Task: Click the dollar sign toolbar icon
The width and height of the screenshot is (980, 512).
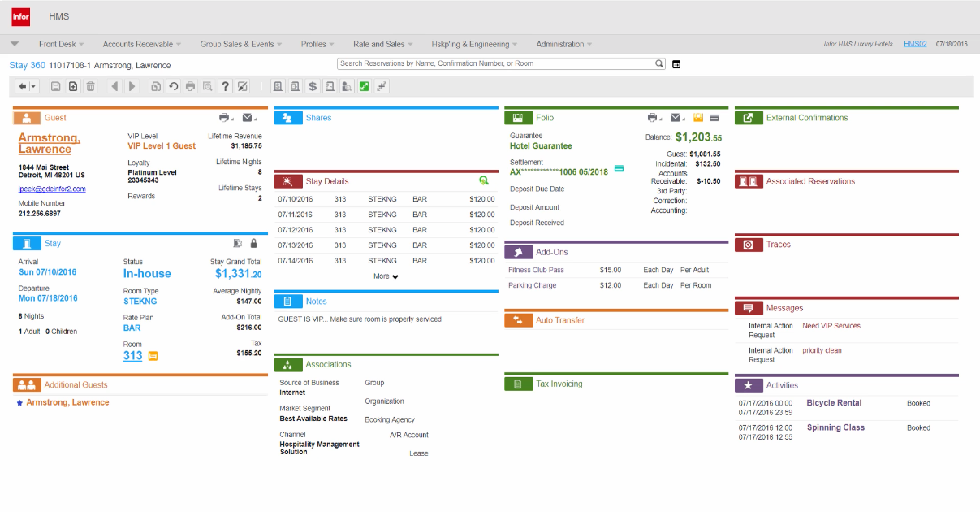Action: pos(313,86)
